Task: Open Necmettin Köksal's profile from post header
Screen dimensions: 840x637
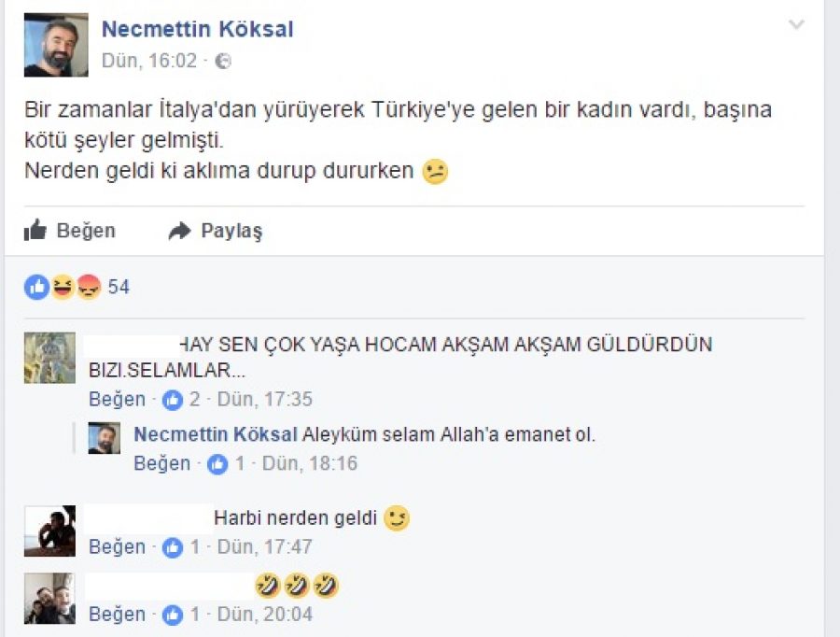Action: click(x=197, y=30)
